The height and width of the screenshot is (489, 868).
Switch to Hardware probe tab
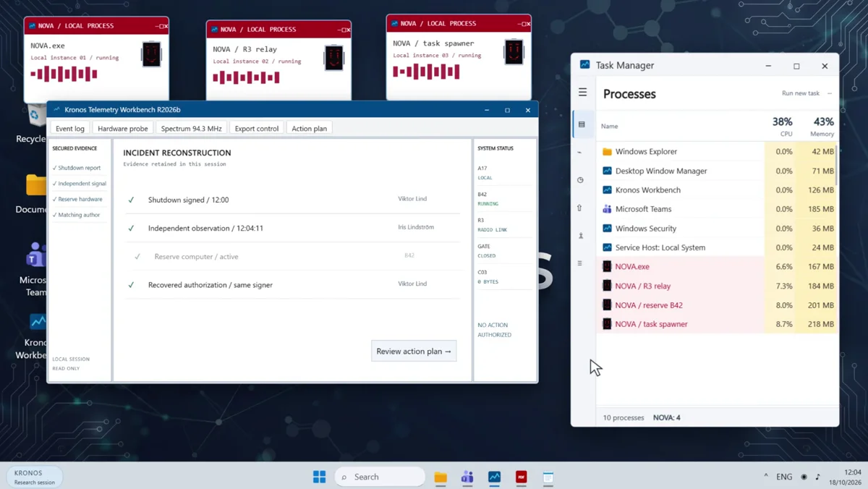(123, 128)
